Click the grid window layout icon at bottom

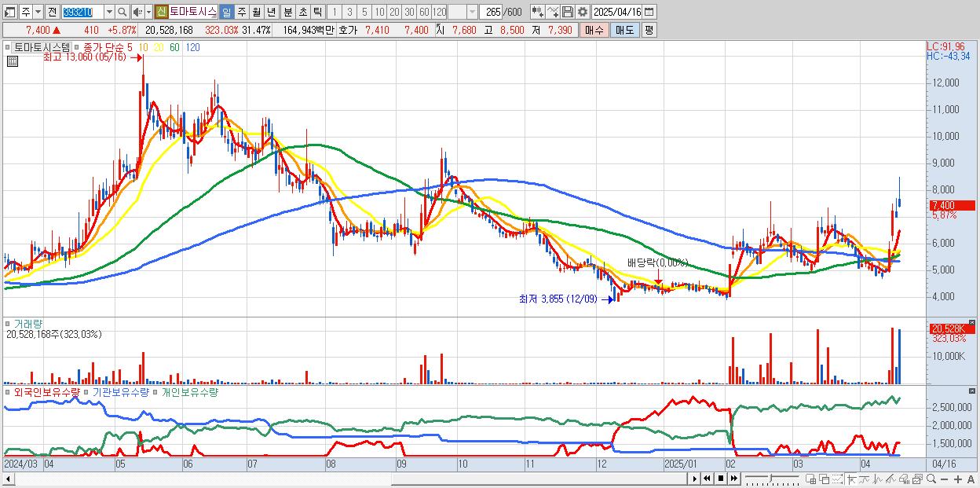(810, 479)
